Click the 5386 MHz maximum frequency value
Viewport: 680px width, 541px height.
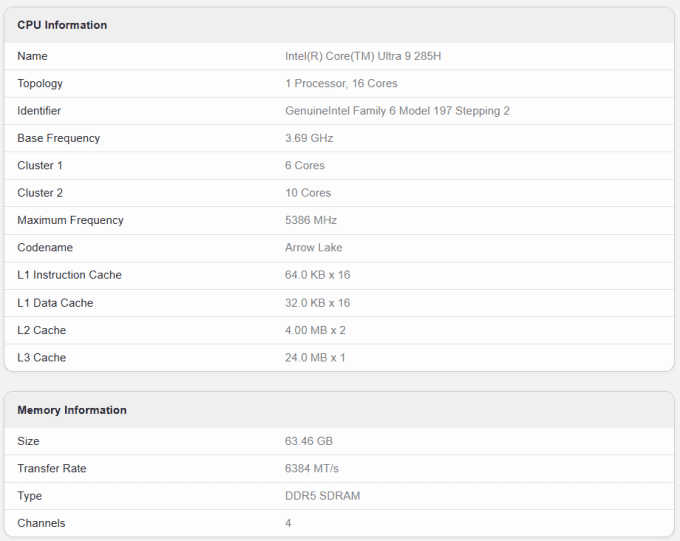tap(311, 220)
